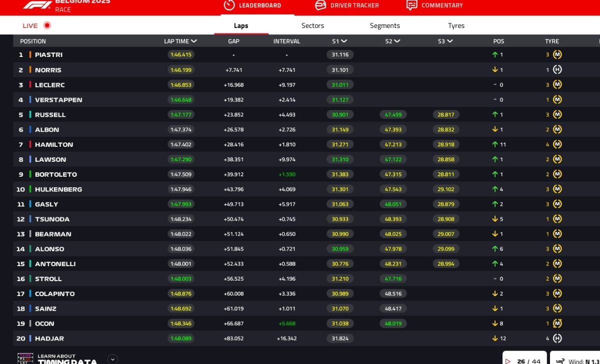Open the Leaderboard stopwatch icon
Screen dimensions: 600x364
point(229,5)
